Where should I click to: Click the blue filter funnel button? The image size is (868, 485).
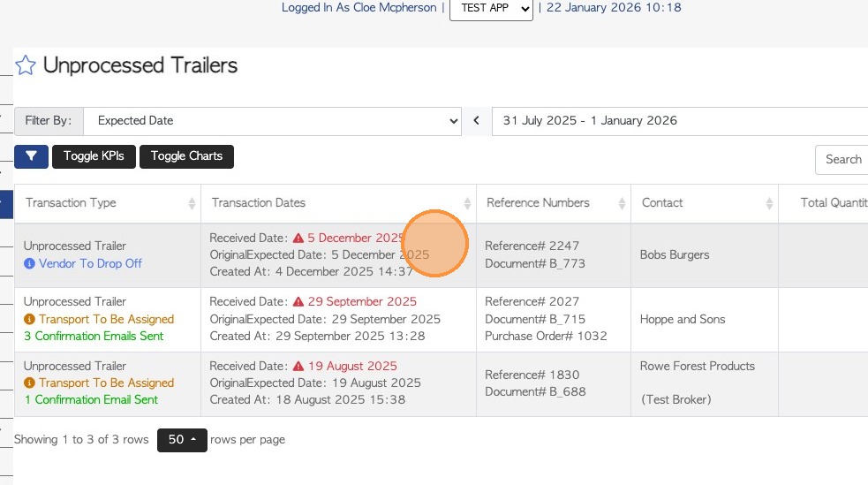click(31, 156)
